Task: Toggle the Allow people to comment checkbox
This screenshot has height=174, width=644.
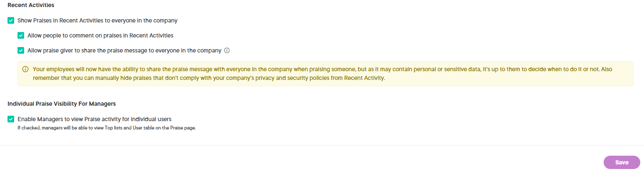Action: coord(21,35)
